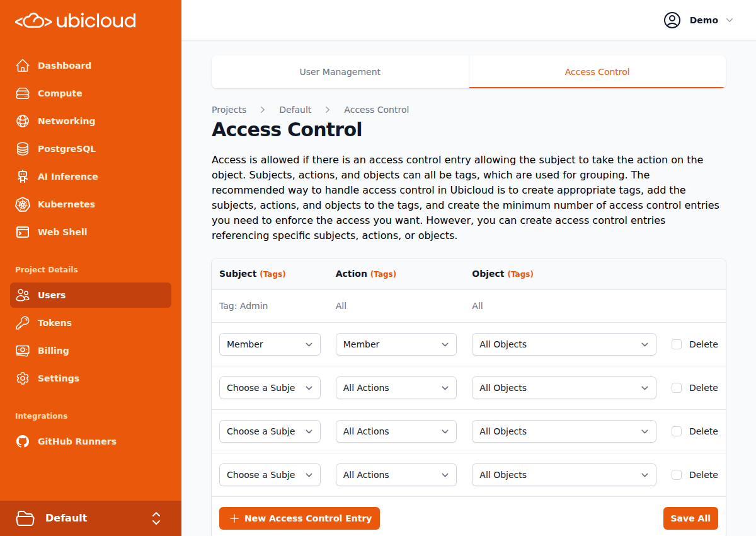Open All Objects dropdown in third editable row

click(564, 431)
